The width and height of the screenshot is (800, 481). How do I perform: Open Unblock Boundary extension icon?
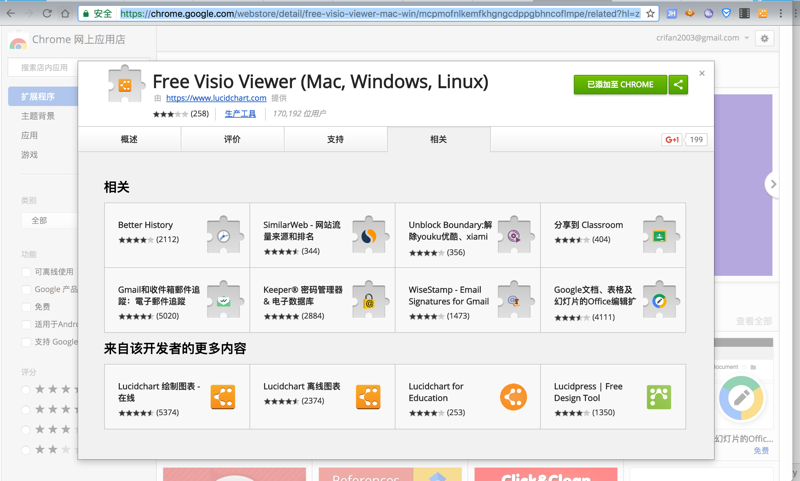[514, 235]
